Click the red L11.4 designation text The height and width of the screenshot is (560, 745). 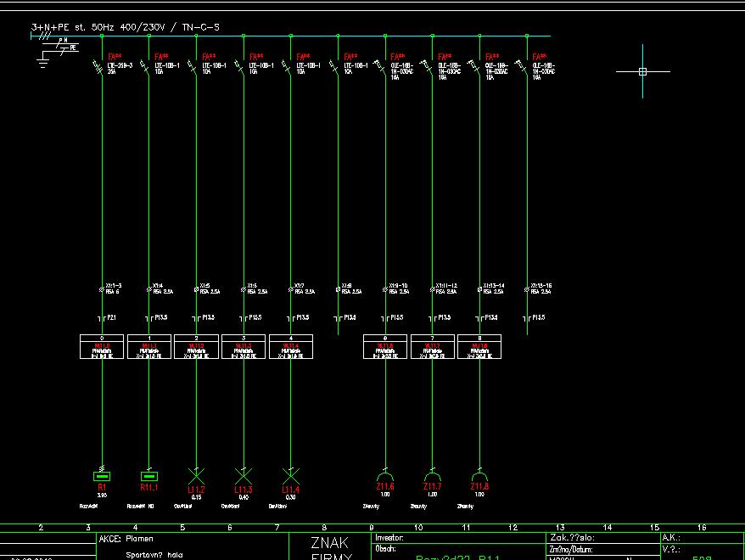(291, 490)
